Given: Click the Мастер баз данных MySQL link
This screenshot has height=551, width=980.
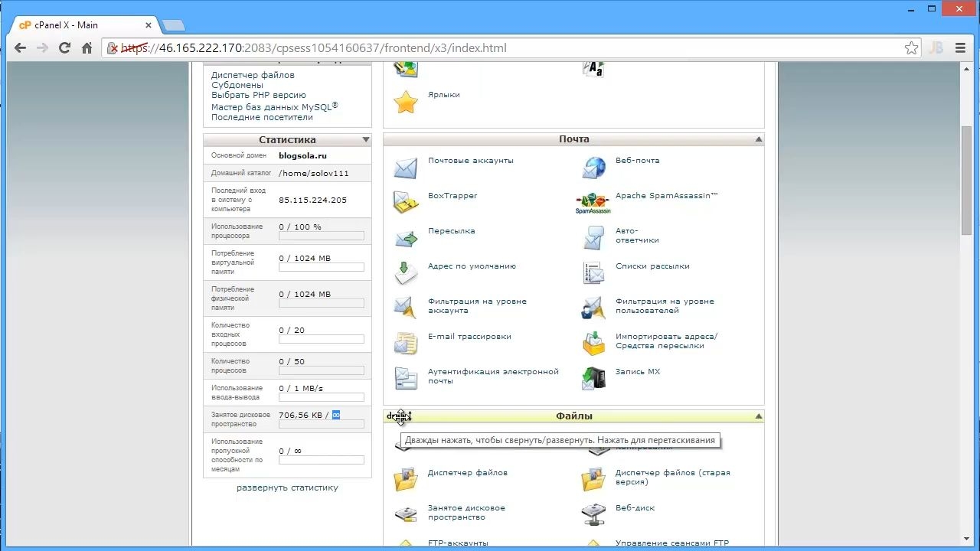Looking at the screenshot, I should (x=274, y=107).
